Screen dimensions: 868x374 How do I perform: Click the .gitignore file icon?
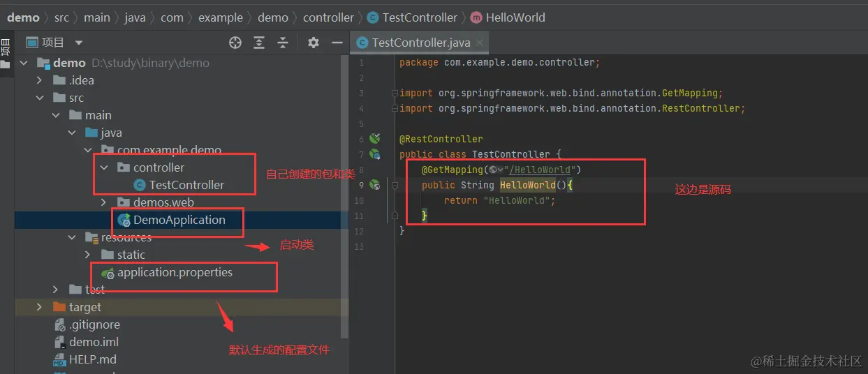coord(59,325)
